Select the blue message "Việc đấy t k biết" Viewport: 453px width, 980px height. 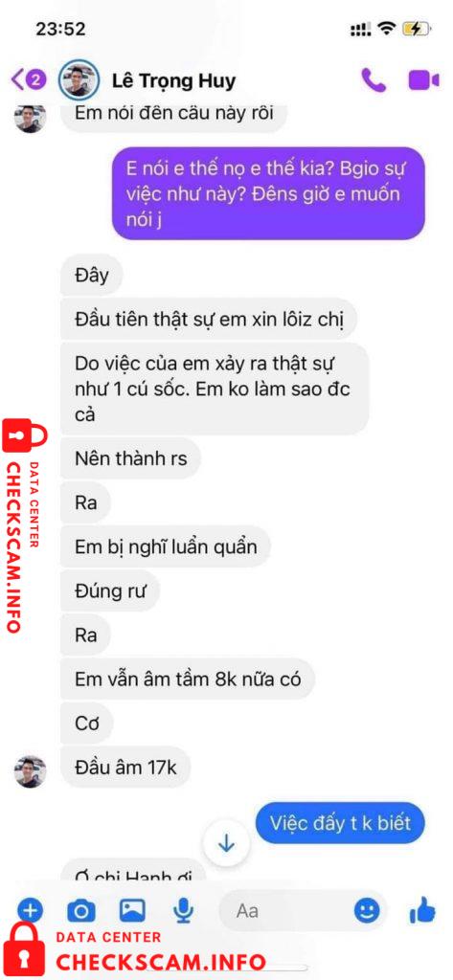point(340,822)
